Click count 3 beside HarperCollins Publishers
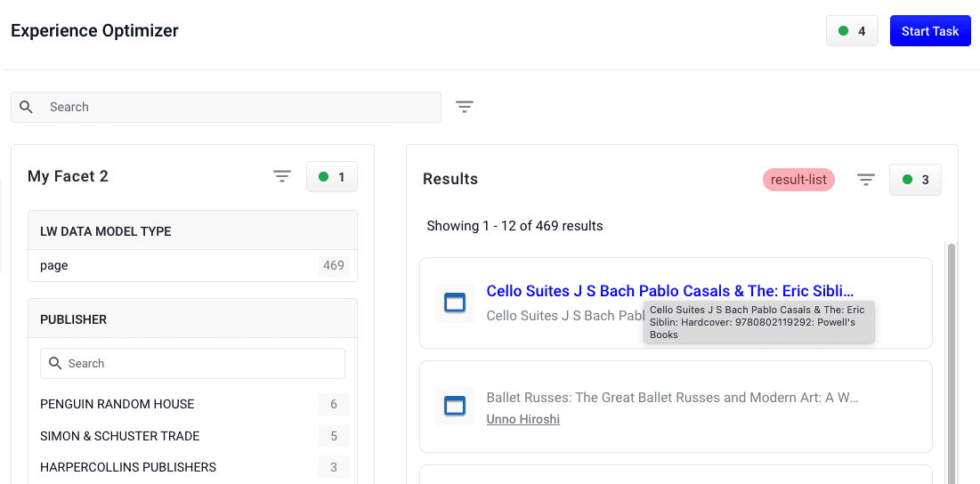 coord(333,467)
